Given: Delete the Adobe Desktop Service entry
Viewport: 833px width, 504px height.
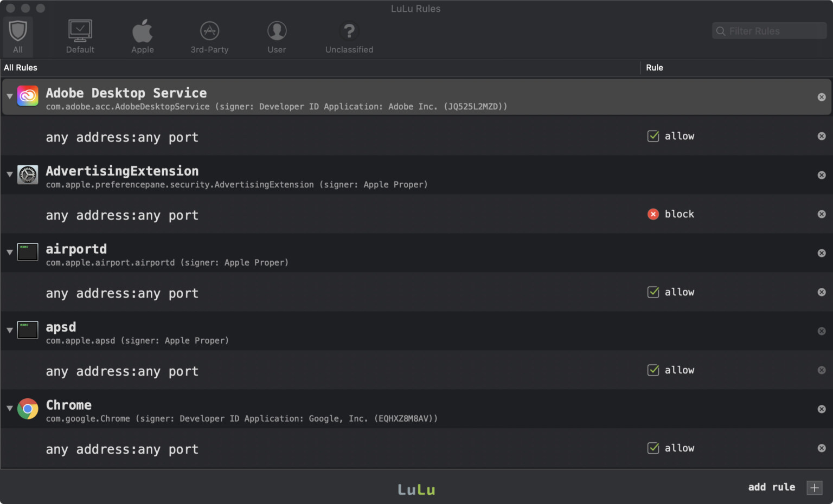Looking at the screenshot, I should [822, 97].
